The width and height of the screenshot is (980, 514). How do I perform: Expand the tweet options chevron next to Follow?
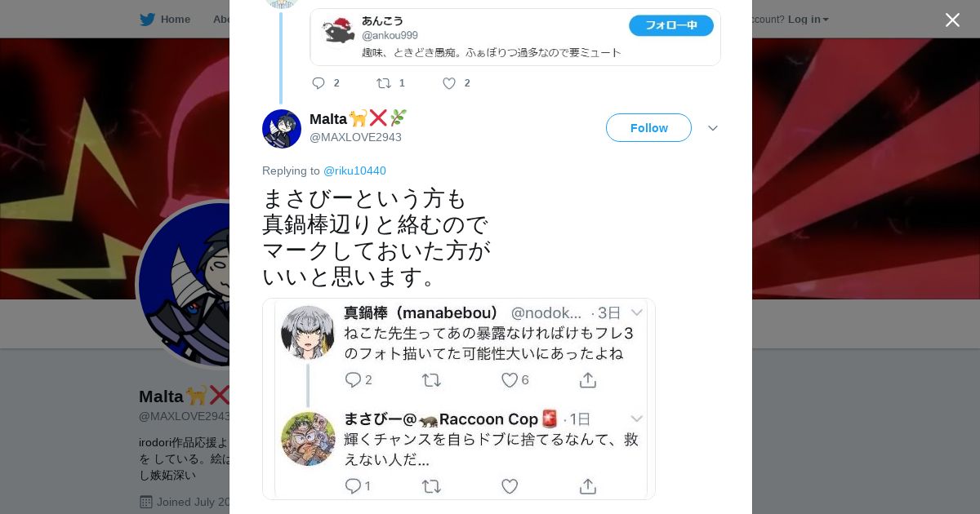click(713, 128)
